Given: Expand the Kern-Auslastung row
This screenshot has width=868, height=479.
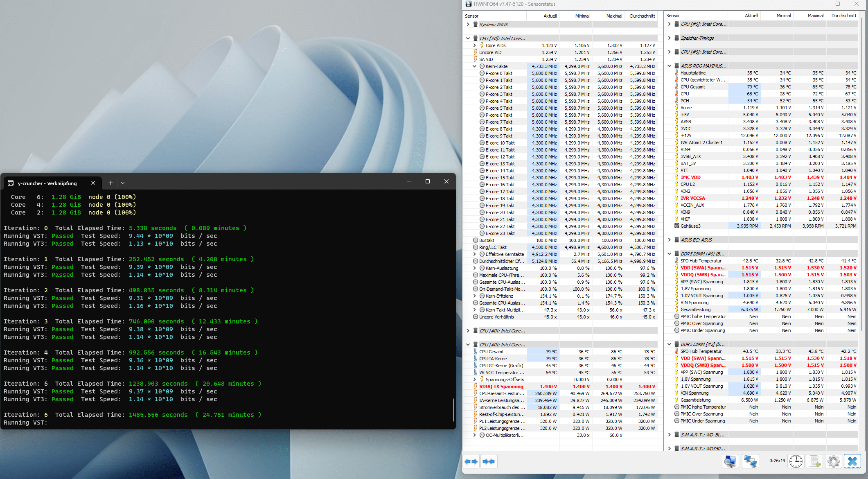Looking at the screenshot, I should [474, 268].
